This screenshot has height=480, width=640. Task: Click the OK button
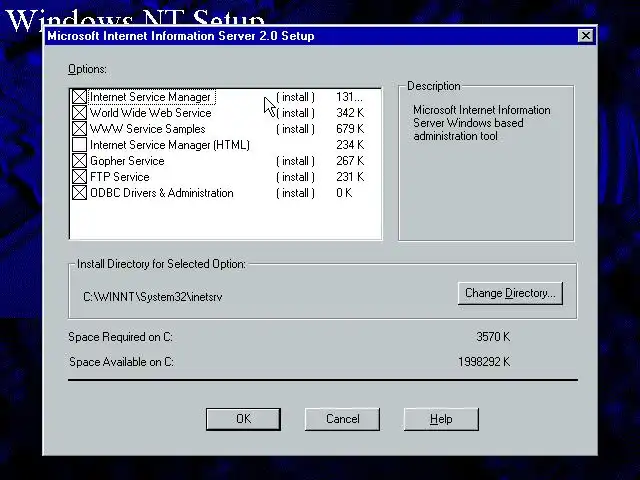243,419
